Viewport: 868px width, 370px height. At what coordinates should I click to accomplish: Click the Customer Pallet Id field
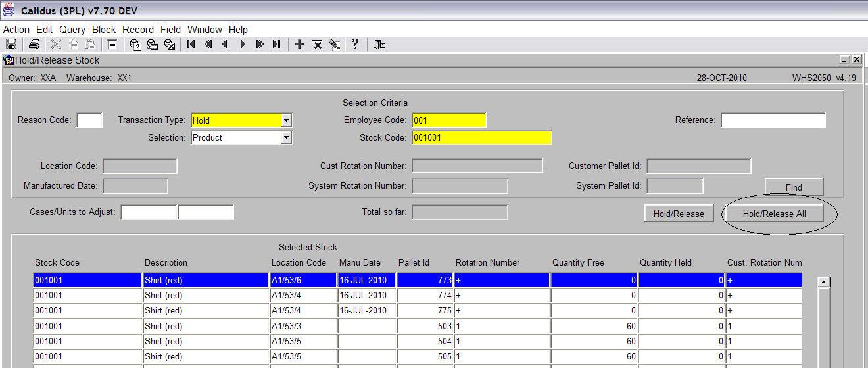click(x=698, y=166)
